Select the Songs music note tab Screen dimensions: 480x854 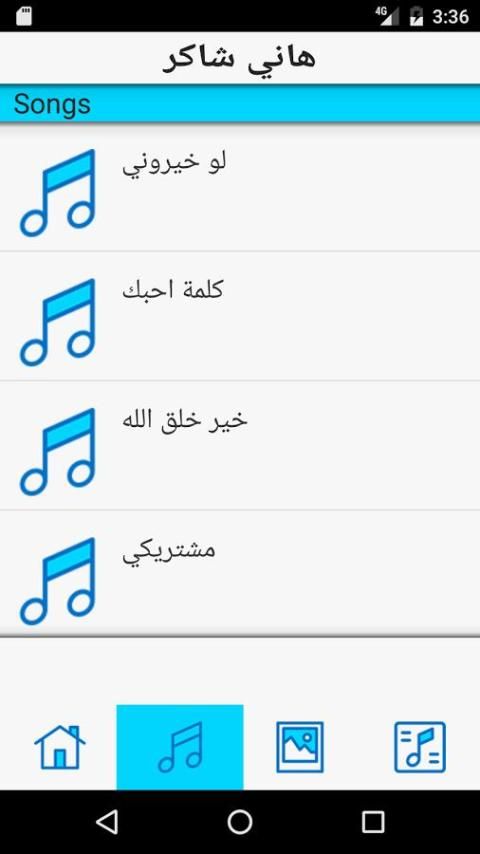180,747
